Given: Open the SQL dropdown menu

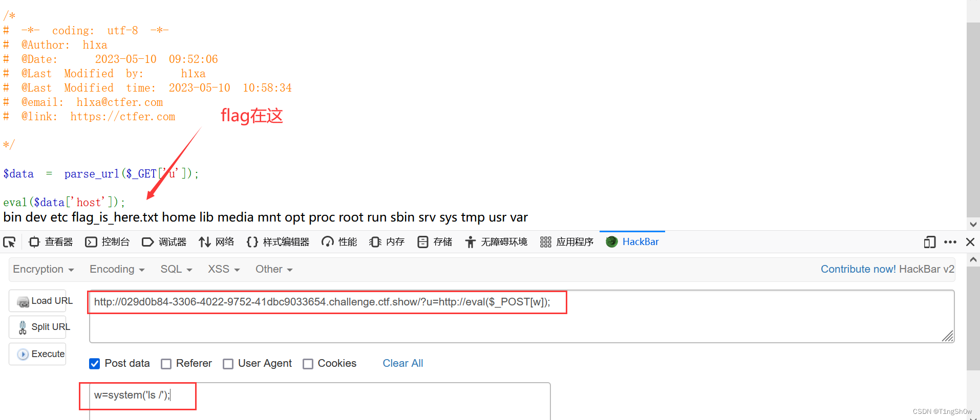Looking at the screenshot, I should [176, 269].
